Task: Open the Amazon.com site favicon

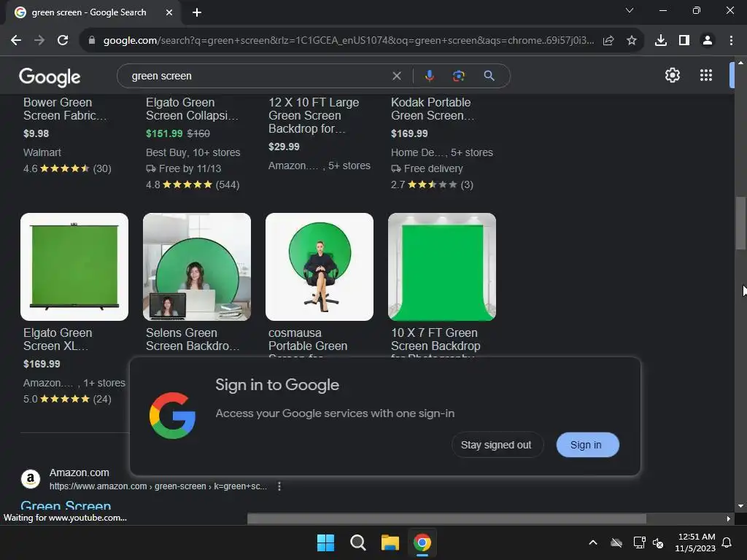Action: point(31,478)
